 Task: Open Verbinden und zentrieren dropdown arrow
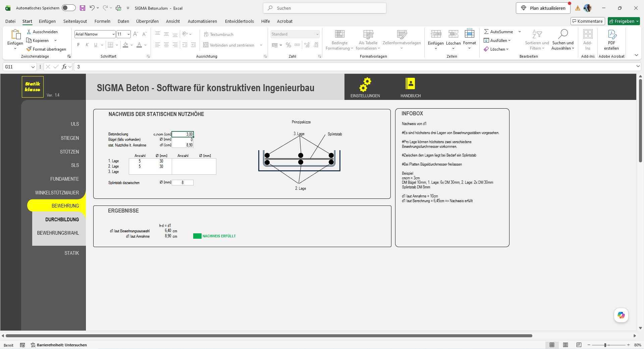tap(261, 45)
